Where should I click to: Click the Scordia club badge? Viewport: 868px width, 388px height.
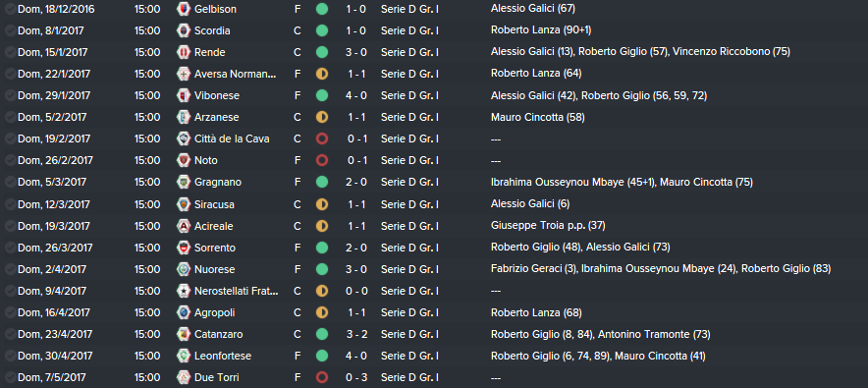tap(183, 30)
